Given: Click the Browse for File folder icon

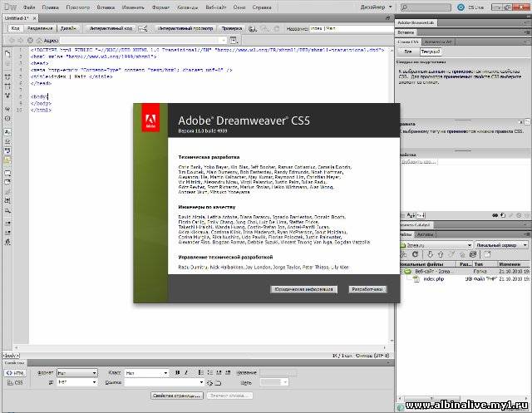Looking at the screenshot, I should (218, 383).
